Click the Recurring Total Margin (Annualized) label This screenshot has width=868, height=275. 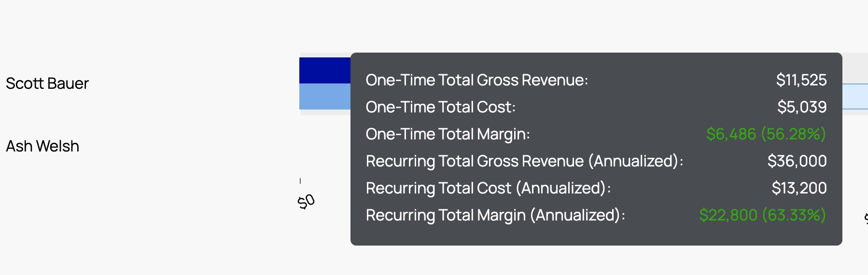495,215
